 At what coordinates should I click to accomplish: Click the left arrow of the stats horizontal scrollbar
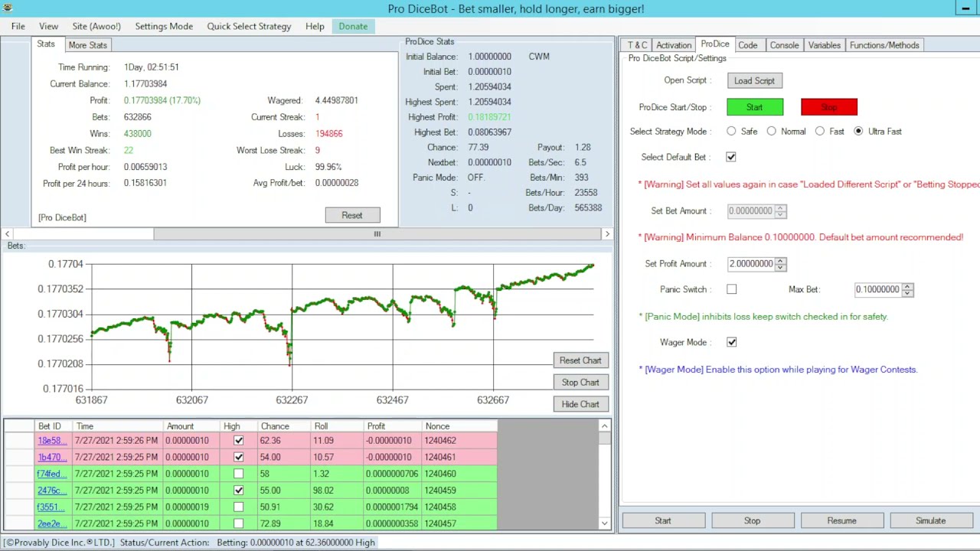click(7, 234)
